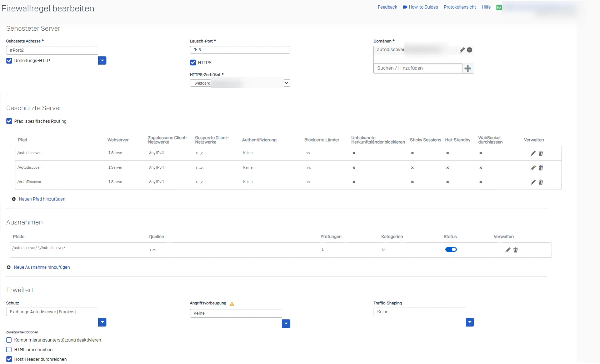
Task: Click the plus icon beside Neue Ausnahme hinzufügen
Action: click(x=9, y=267)
